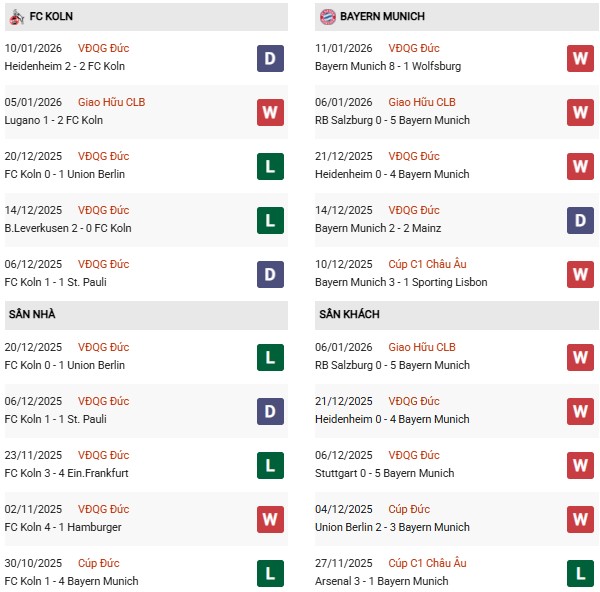The width and height of the screenshot is (600, 592).
Task: Click win badge for Stuttgart 0-5 Bayern Munich
Action: (580, 465)
